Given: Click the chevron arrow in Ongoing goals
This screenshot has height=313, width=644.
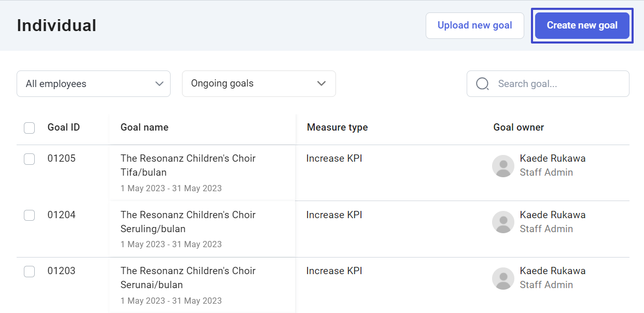Looking at the screenshot, I should (321, 84).
